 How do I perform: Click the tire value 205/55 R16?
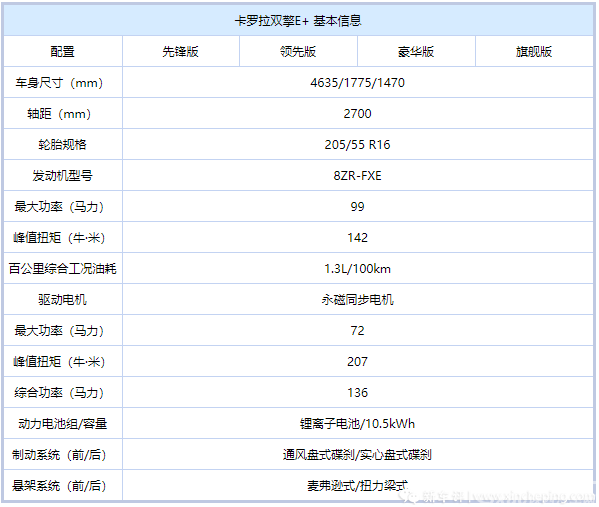pos(358,144)
